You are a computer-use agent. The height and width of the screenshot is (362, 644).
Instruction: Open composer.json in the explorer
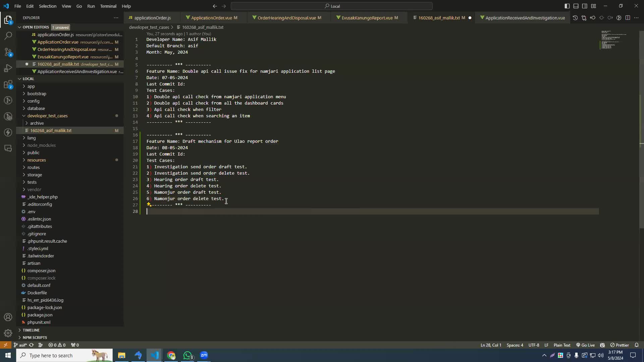tap(41, 270)
